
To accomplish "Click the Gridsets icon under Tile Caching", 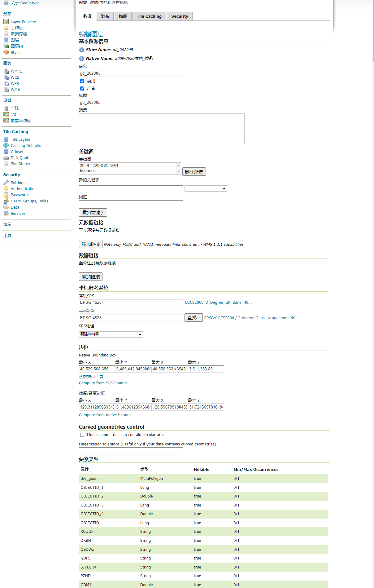I will click(6, 152).
